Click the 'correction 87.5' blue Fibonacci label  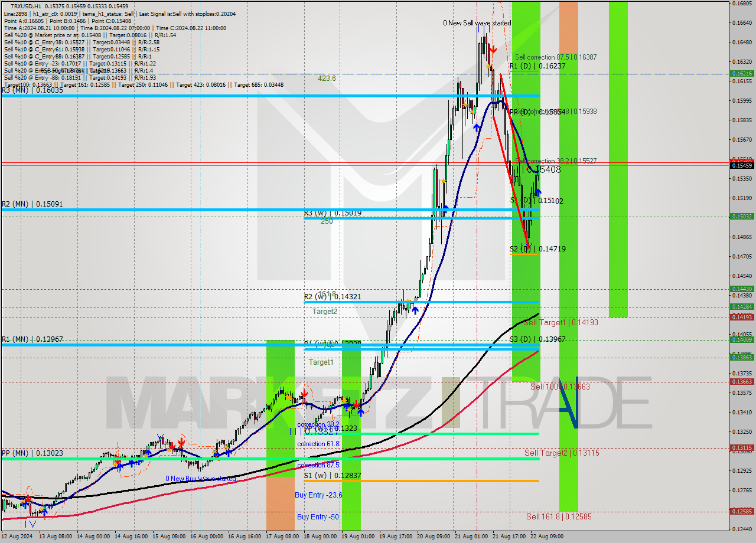pos(318,465)
